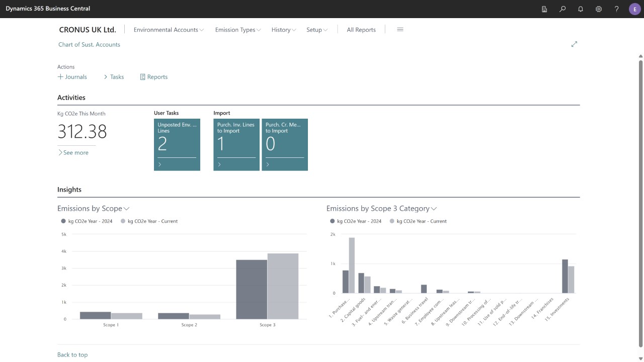Viewport: 644px width, 362px height.
Task: Expand the Emission Types menu
Action: coord(238,30)
